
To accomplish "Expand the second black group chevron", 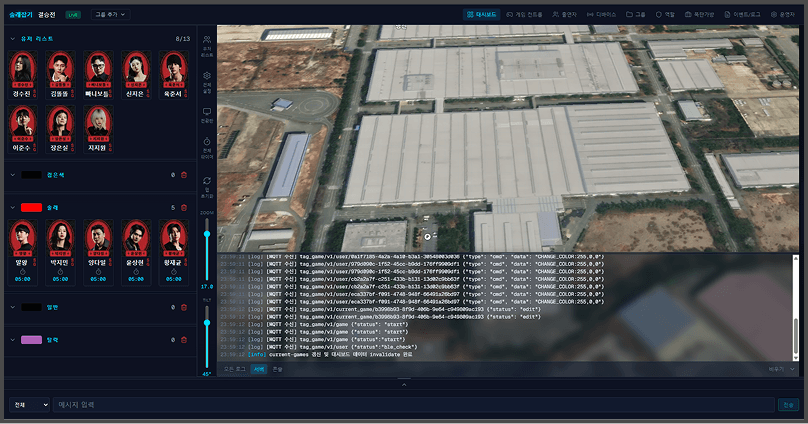I will [x=12, y=308].
